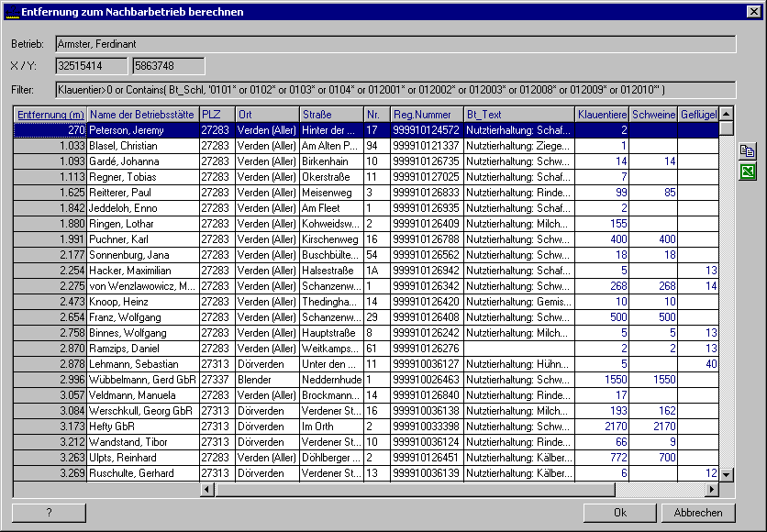The image size is (767, 532).
Task: Click the copy to clipboard icon
Action: pyautogui.click(x=748, y=151)
